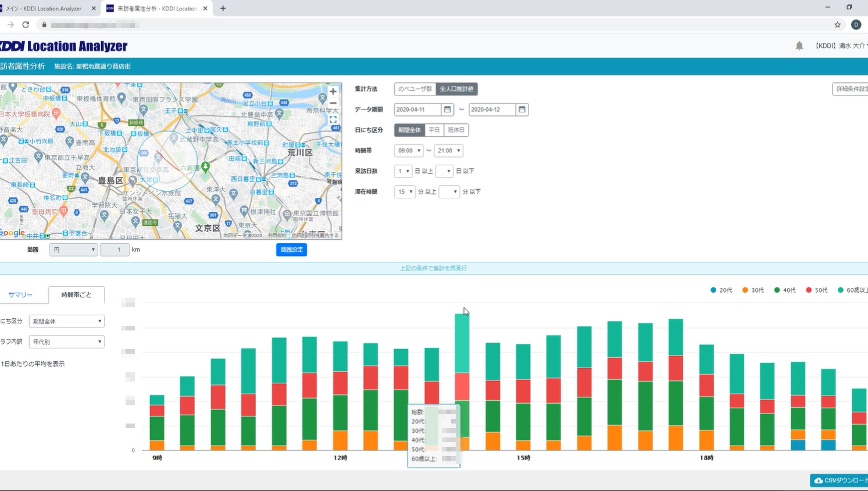Click the 商圏 radius km input field

pos(115,250)
